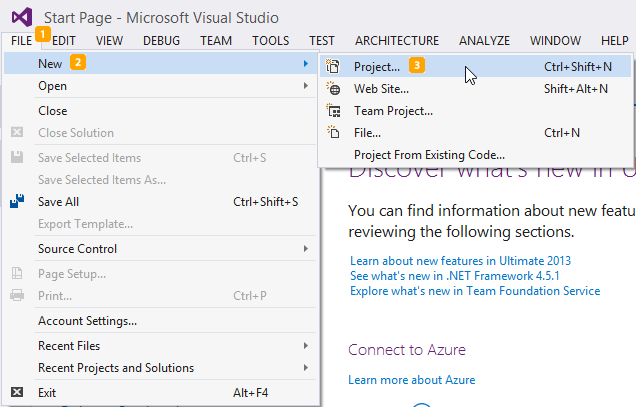
Task: Expand Recent Projects and Solutions submenu
Action: tap(170, 368)
